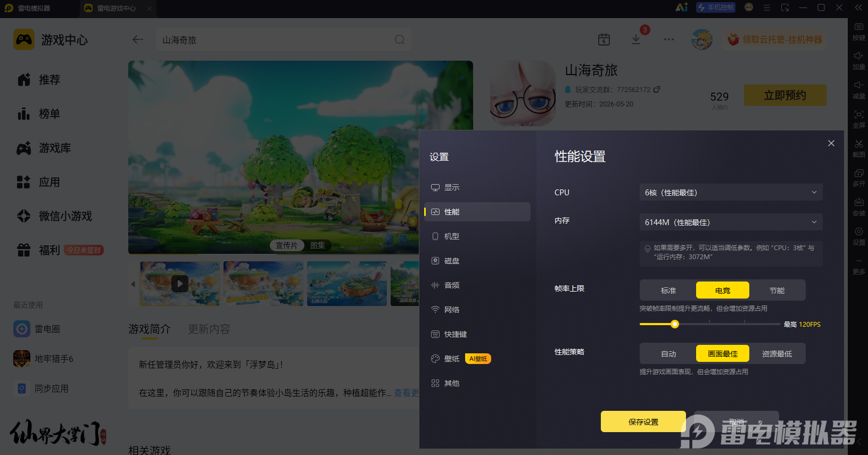The height and width of the screenshot is (455, 868).
Task: Switch to the 更新内容 tab
Action: tap(209, 329)
